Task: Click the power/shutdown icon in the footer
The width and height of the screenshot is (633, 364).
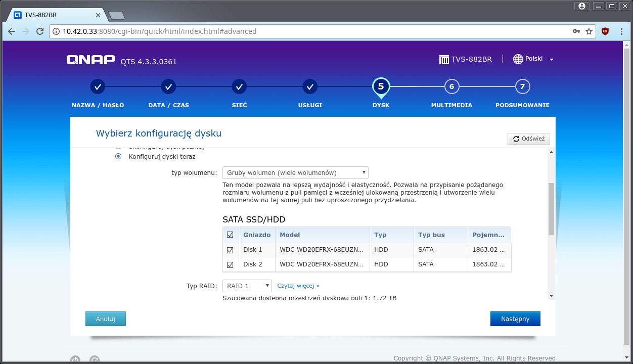Action: (x=75, y=359)
